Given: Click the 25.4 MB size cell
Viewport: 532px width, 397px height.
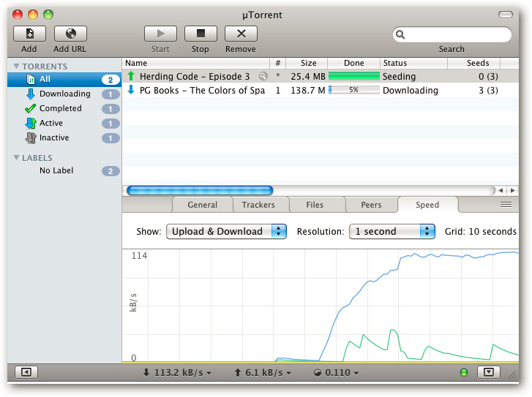Looking at the screenshot, I should (x=308, y=77).
